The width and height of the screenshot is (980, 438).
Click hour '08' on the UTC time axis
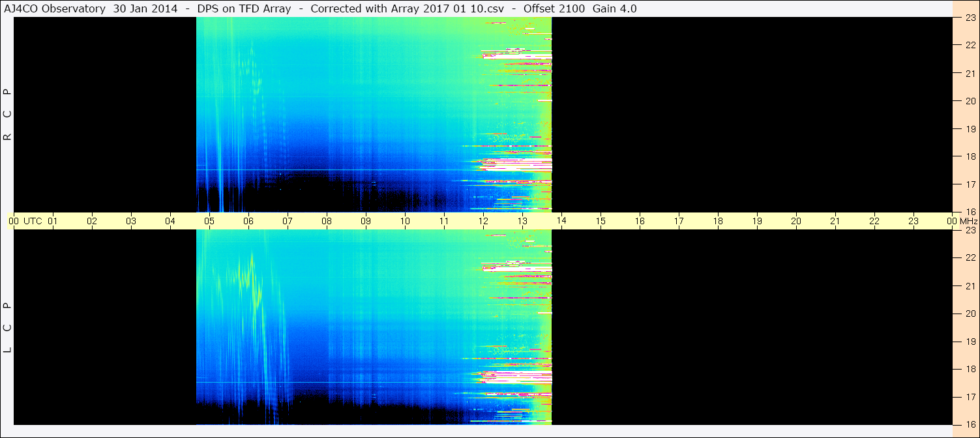[327, 221]
